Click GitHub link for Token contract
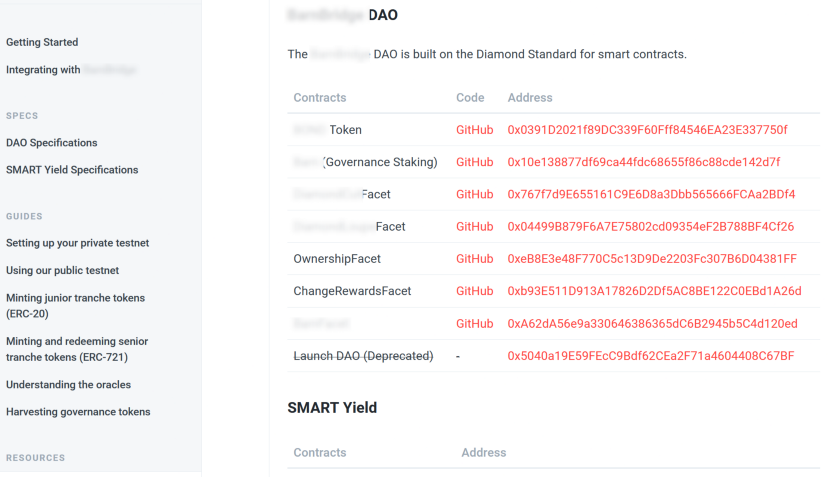Screen dimensions: 828x477 (x=474, y=130)
